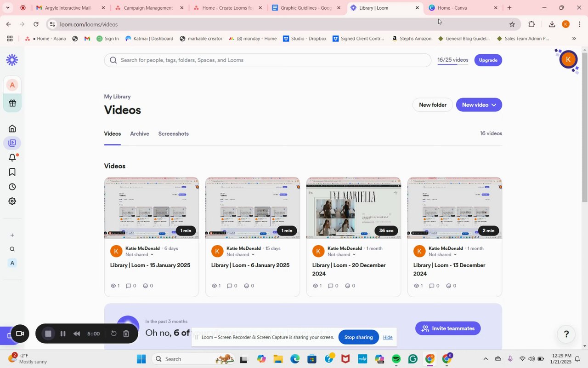
Task: Click comments icon on 6 January 2025 video
Action: 230,286
